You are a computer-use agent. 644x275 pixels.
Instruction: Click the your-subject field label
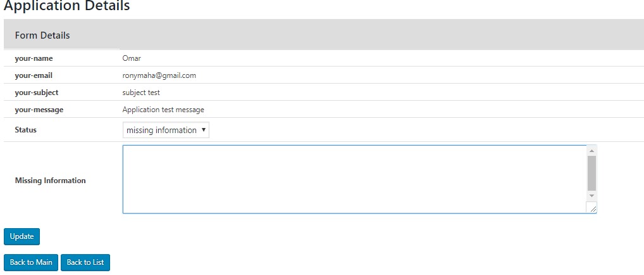[37, 93]
